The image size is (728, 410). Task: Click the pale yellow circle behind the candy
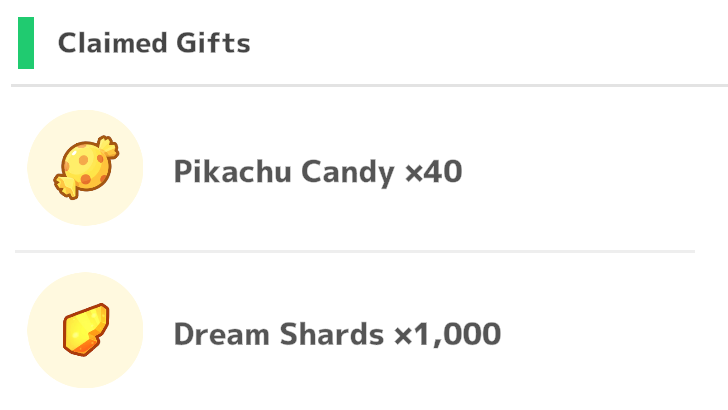(50, 200)
